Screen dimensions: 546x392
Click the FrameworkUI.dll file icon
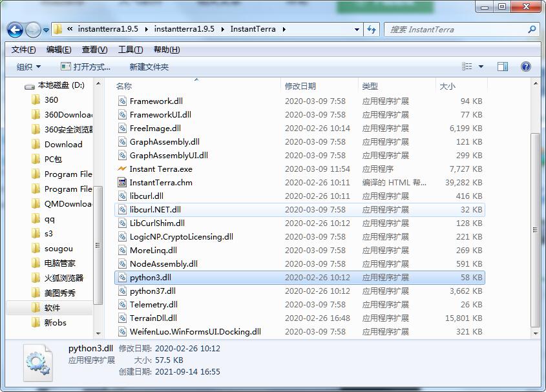coord(122,115)
